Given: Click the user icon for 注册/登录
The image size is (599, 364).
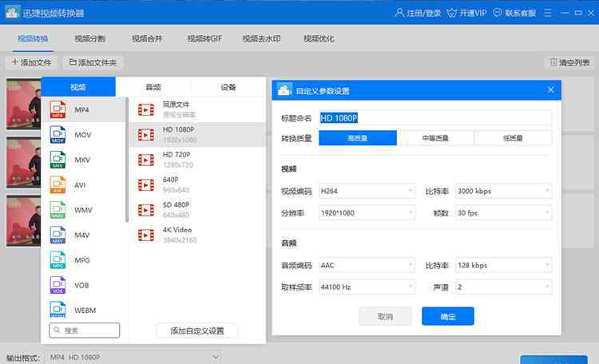Looking at the screenshot, I should click(x=399, y=13).
